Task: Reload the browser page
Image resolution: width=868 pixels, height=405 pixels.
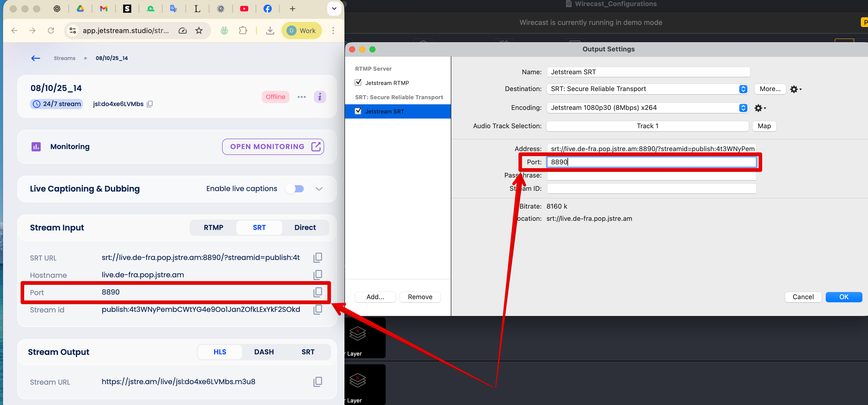Action: 51,31
